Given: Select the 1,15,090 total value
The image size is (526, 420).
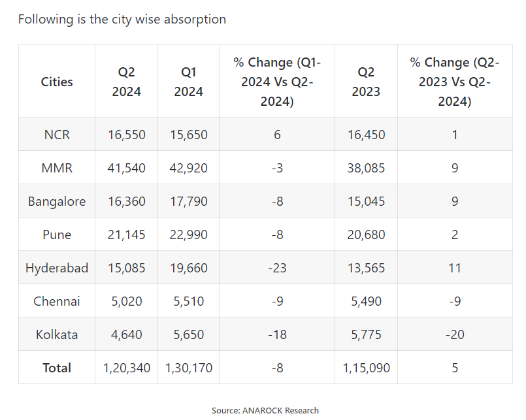Looking at the screenshot, I should [x=366, y=368].
